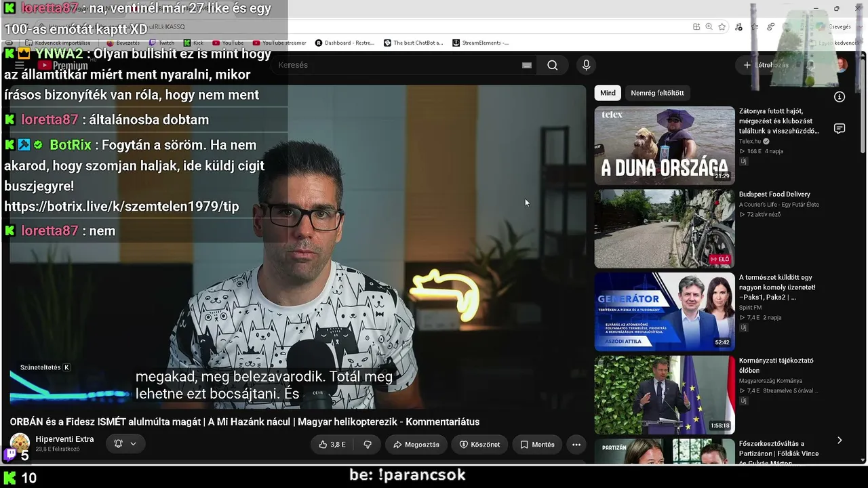
Task: Bookmark this page with the star icon
Action: [722, 26]
